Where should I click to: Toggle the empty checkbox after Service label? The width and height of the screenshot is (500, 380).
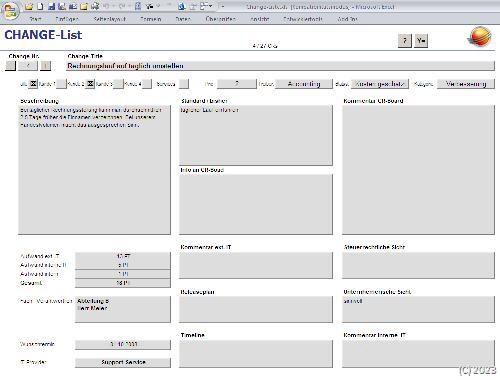tap(184, 84)
